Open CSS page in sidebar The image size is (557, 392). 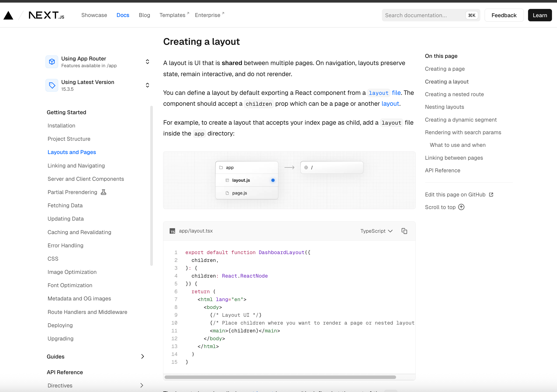tap(53, 259)
